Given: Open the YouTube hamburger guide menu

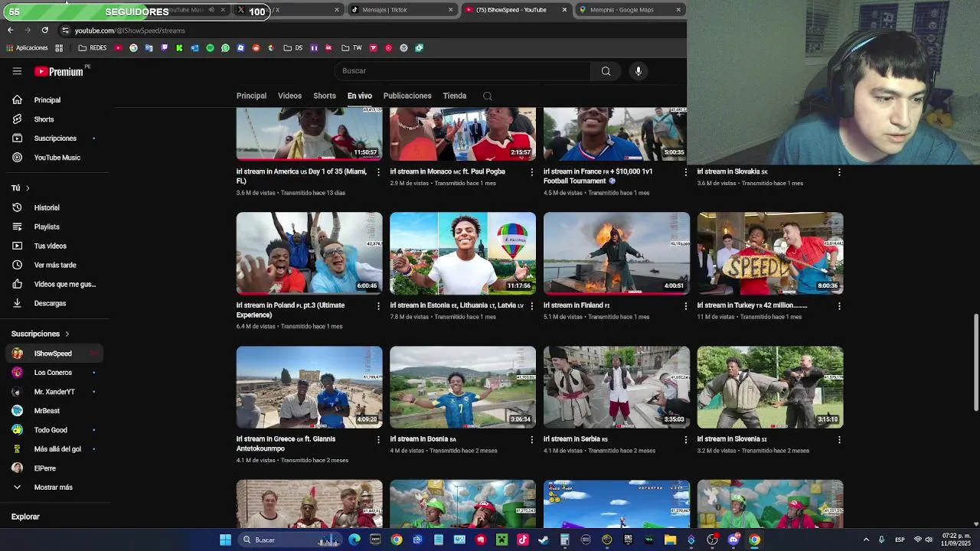Looking at the screenshot, I should click(17, 71).
